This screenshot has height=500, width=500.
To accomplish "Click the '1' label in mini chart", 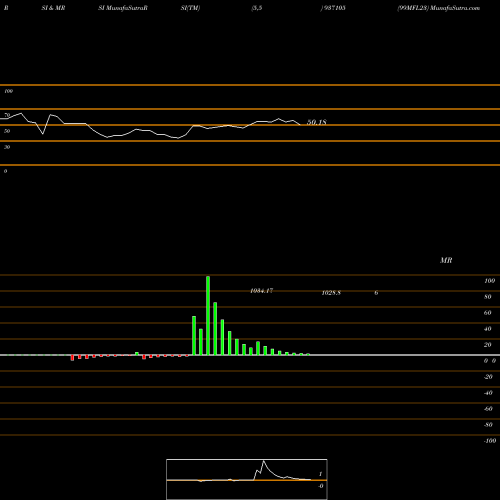I will click(x=321, y=474).
